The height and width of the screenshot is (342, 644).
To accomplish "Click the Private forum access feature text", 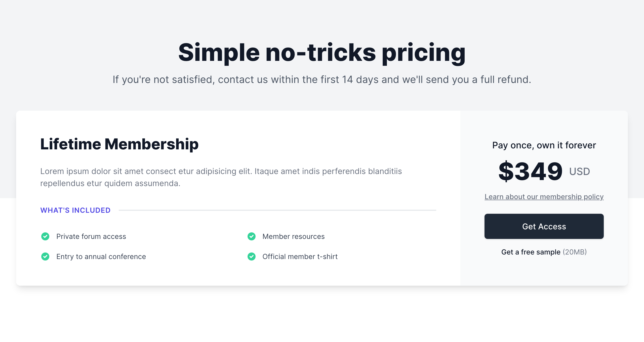I will tap(91, 236).
